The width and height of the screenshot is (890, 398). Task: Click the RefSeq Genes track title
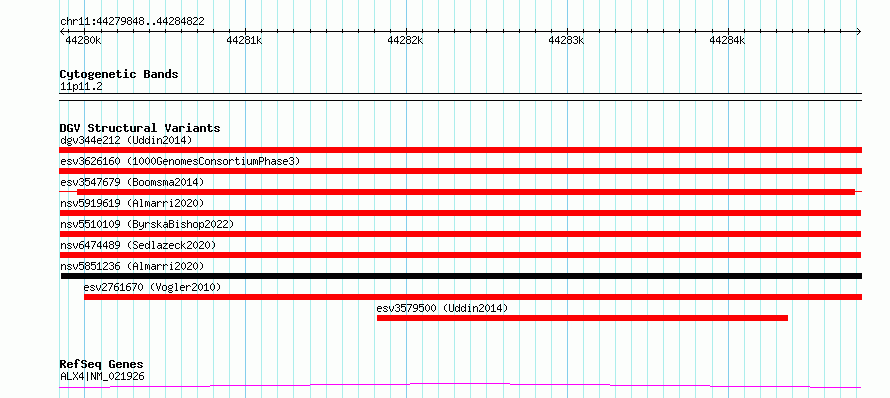click(x=101, y=365)
